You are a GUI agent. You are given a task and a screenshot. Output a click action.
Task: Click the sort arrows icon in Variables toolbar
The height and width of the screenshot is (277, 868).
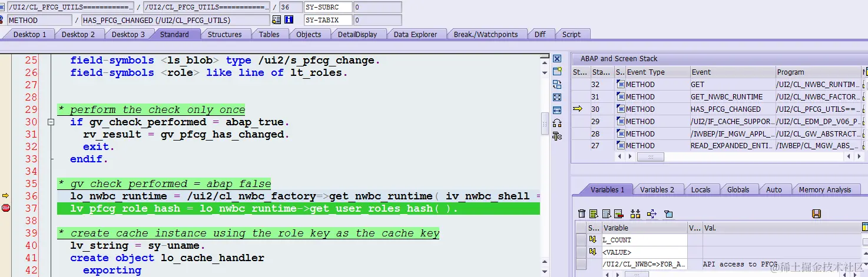[635, 213]
